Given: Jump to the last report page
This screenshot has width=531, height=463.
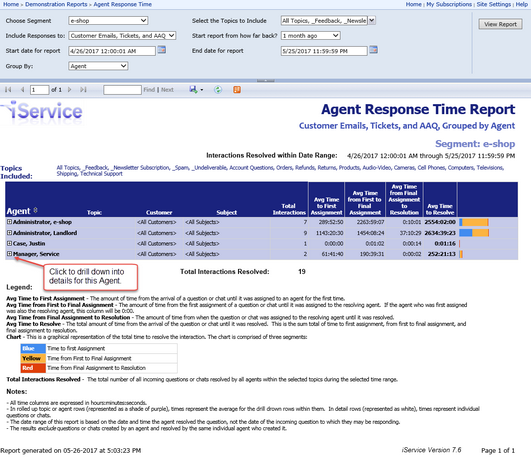Looking at the screenshot, I should [83, 90].
